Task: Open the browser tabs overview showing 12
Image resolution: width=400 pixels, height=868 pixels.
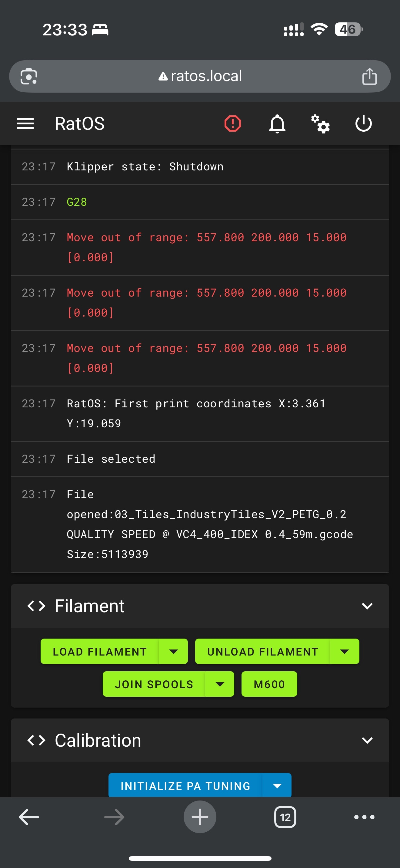Action: [285, 817]
